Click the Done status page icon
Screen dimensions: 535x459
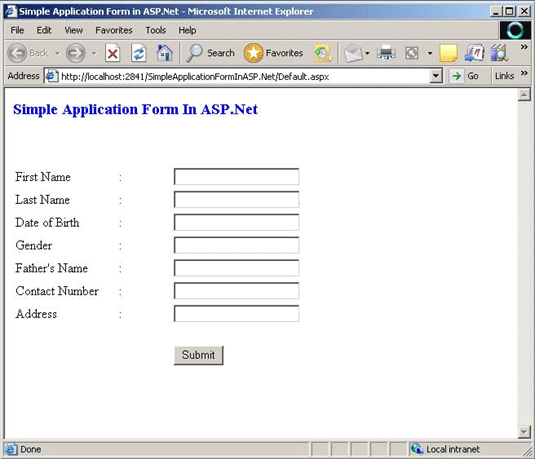click(x=11, y=449)
